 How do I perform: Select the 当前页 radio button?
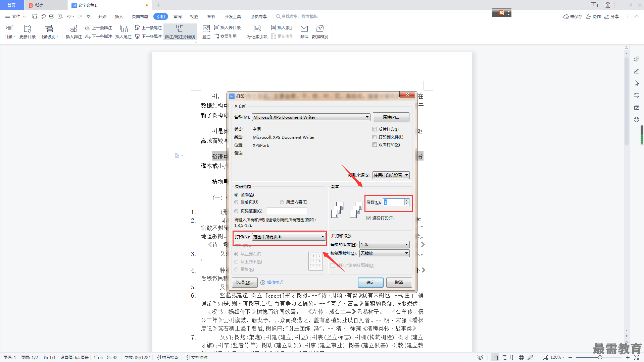coord(236,202)
